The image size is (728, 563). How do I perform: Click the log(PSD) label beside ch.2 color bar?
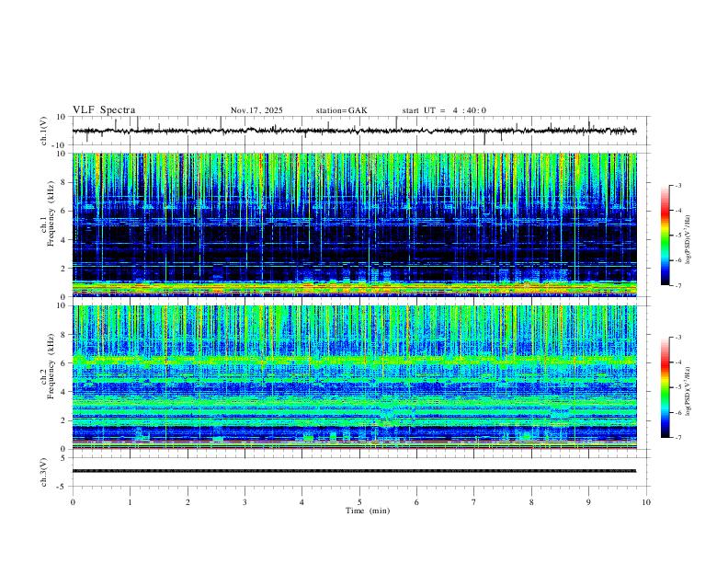pos(688,391)
